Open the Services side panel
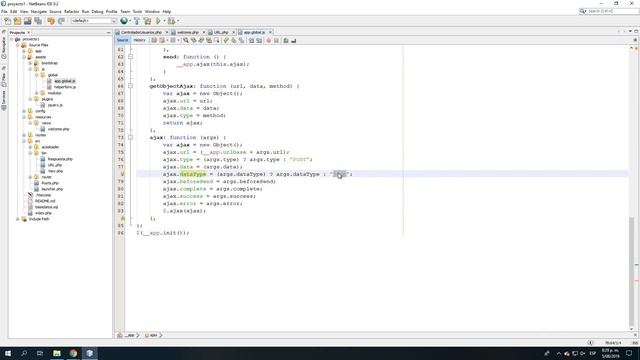 pos(4,100)
